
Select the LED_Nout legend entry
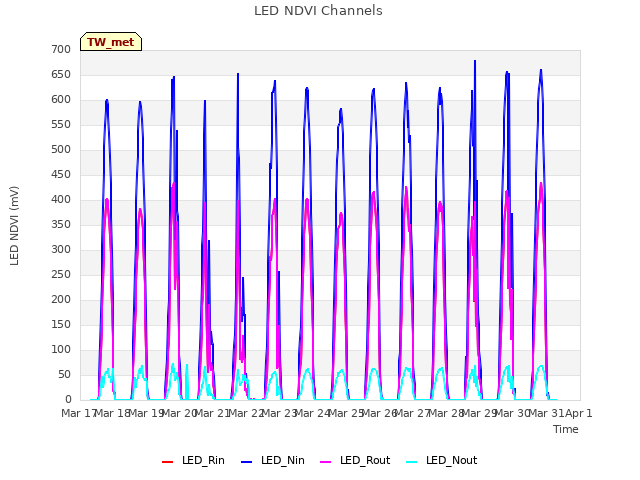pos(442,460)
